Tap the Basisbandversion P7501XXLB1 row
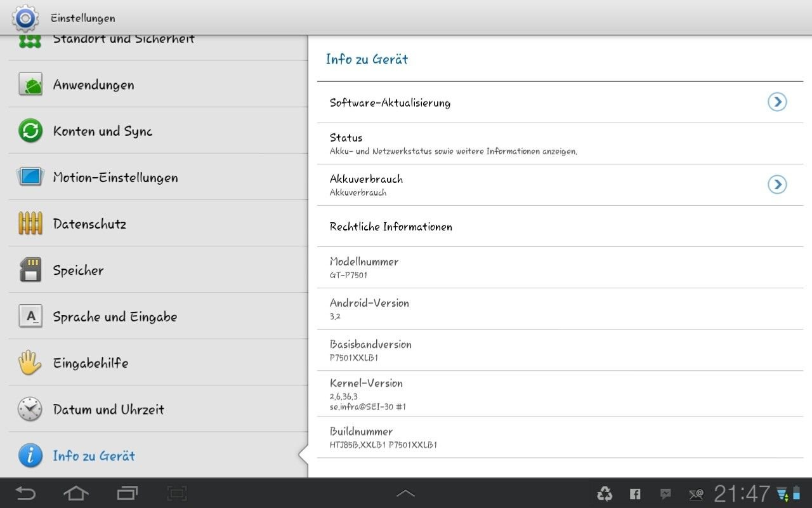The width and height of the screenshot is (812, 508). [560, 350]
